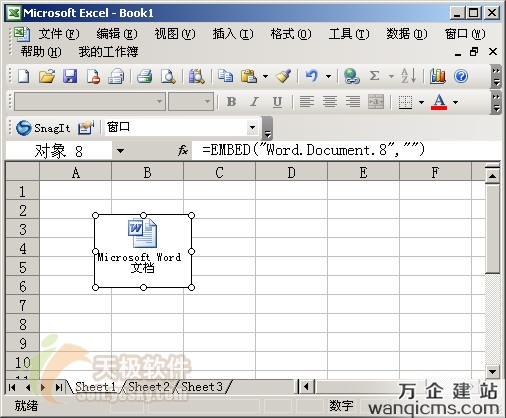Select column D header

pos(291,172)
